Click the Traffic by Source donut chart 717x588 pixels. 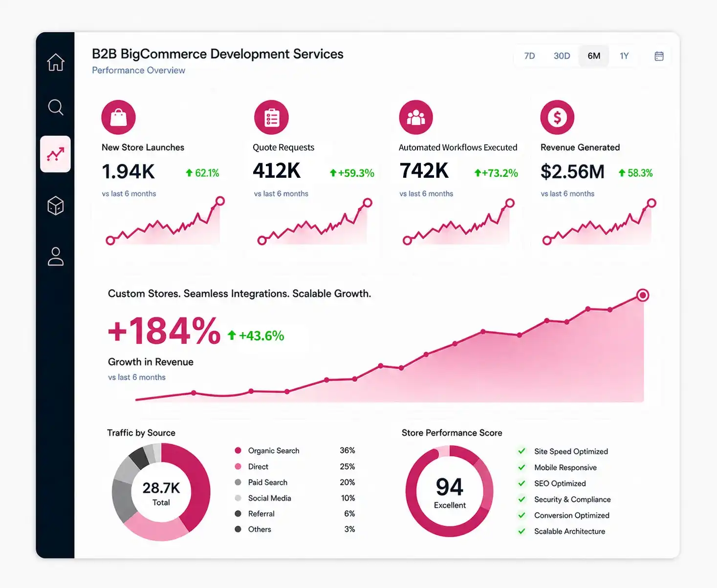click(x=161, y=492)
